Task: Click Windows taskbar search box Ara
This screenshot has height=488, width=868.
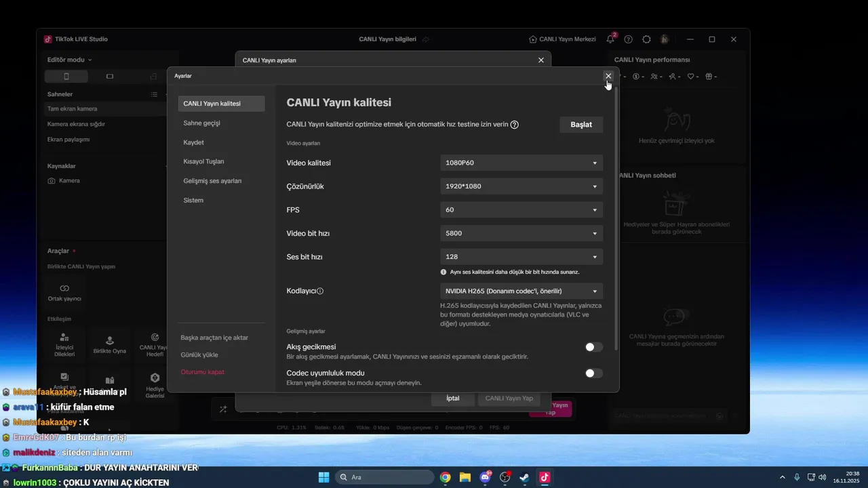Action: pos(385,477)
